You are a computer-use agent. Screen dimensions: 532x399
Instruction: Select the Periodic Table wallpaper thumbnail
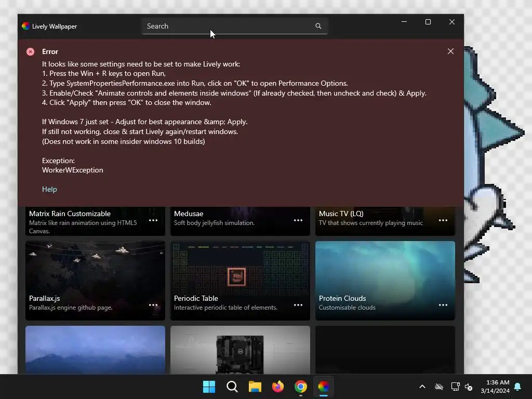(x=240, y=281)
